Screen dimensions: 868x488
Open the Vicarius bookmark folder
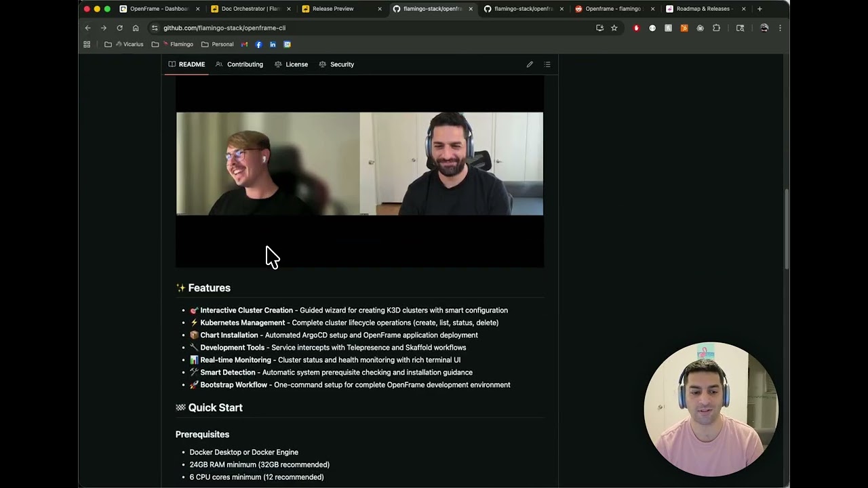click(x=124, y=44)
